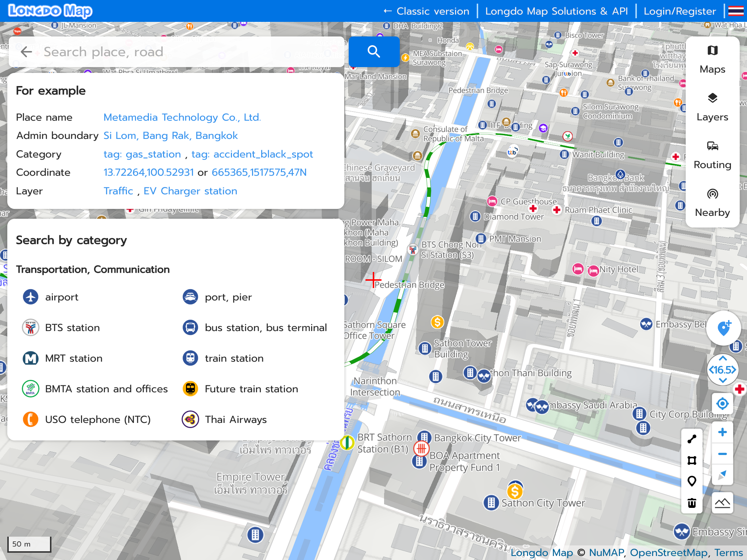Screen dimensions: 747x560
Task: Zoom out with the minus button
Action: 722,454
